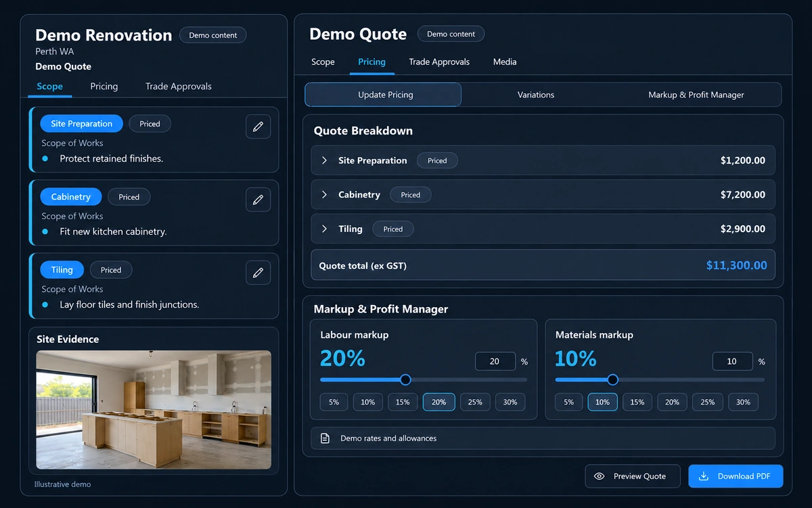Choose labour markup 30% preset

pyautogui.click(x=510, y=402)
